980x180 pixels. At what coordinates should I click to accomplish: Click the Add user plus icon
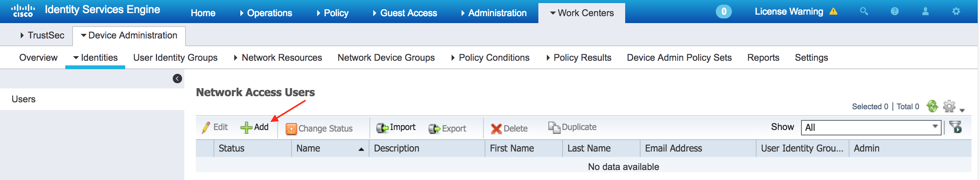(x=246, y=128)
